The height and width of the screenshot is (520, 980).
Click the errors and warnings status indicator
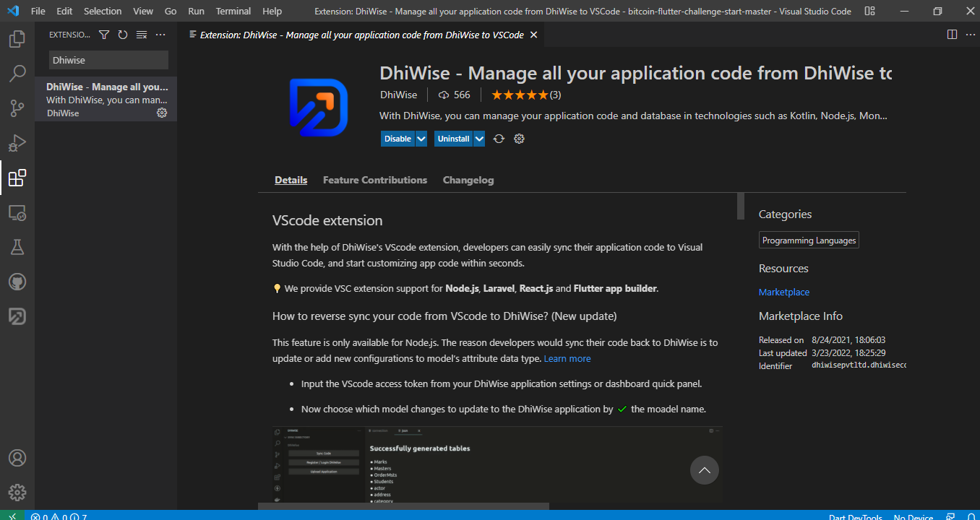pos(59,516)
